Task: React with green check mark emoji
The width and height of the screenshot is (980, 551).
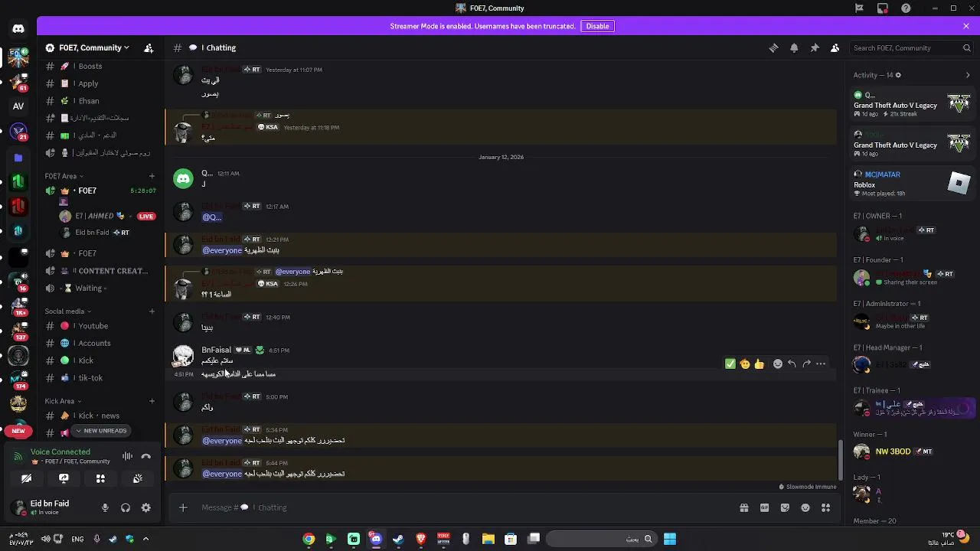Action: point(730,364)
